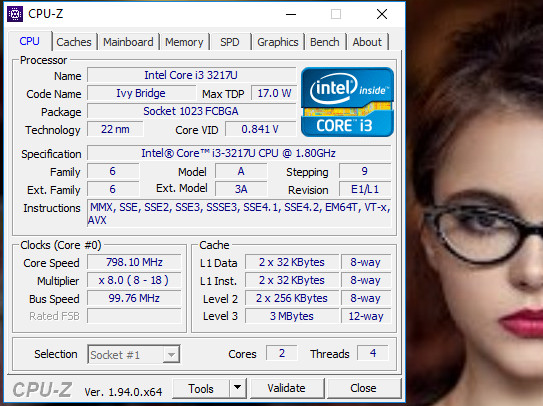This screenshot has height=406, width=543.
Task: Minimize the CPU-Z window
Action: (291, 14)
